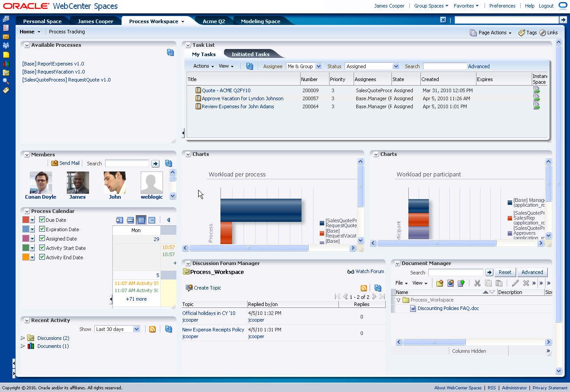Uncheck the Activity End Date checkbox
The height and width of the screenshot is (392, 570).
click(x=42, y=257)
